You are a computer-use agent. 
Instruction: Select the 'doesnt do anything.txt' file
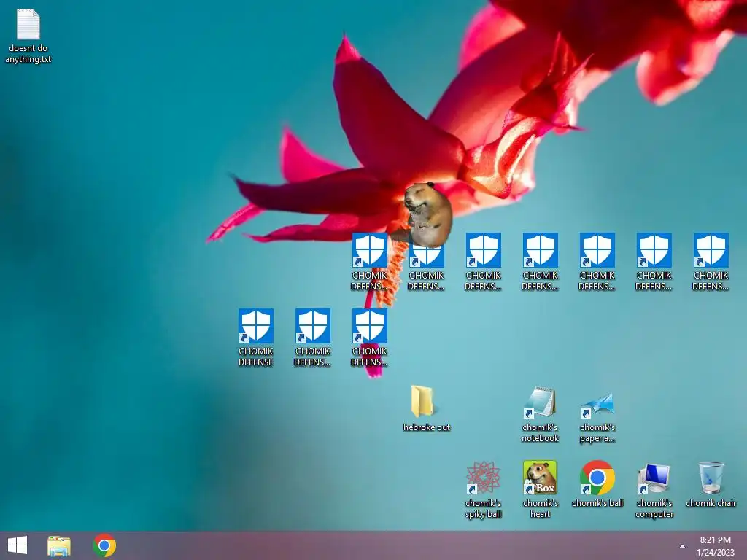pyautogui.click(x=28, y=36)
